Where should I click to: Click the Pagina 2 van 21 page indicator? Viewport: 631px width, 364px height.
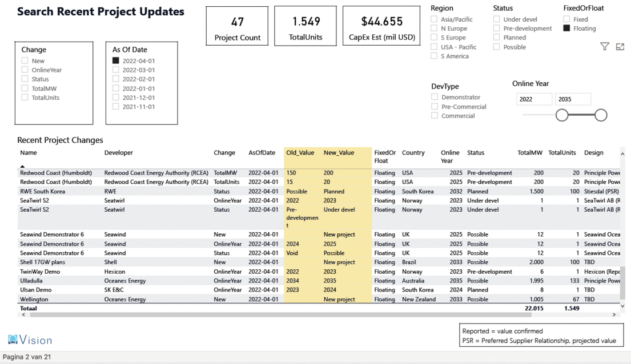pyautogui.click(x=27, y=357)
